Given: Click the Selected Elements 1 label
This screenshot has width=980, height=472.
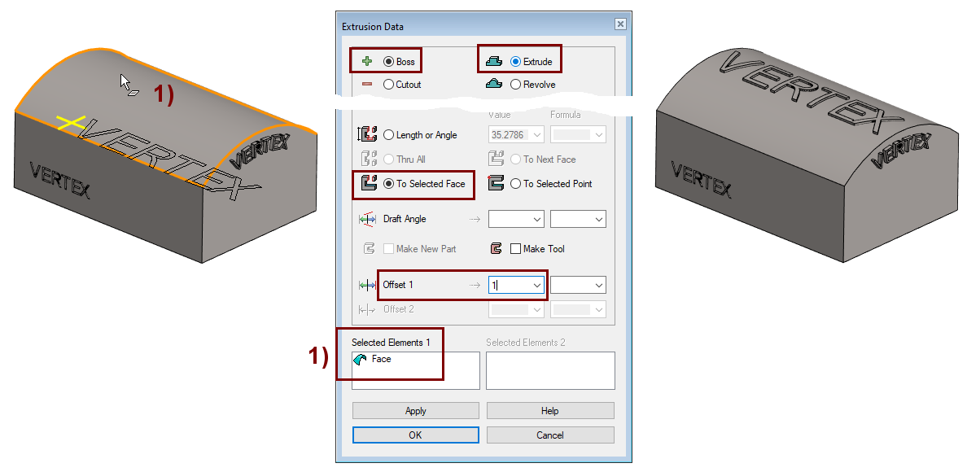Looking at the screenshot, I should (391, 343).
